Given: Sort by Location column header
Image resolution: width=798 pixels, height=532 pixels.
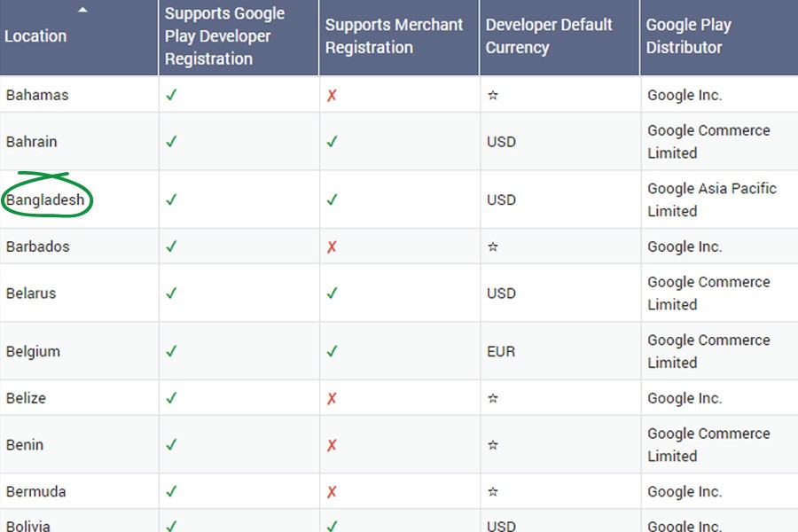Looking at the screenshot, I should pos(36,36).
